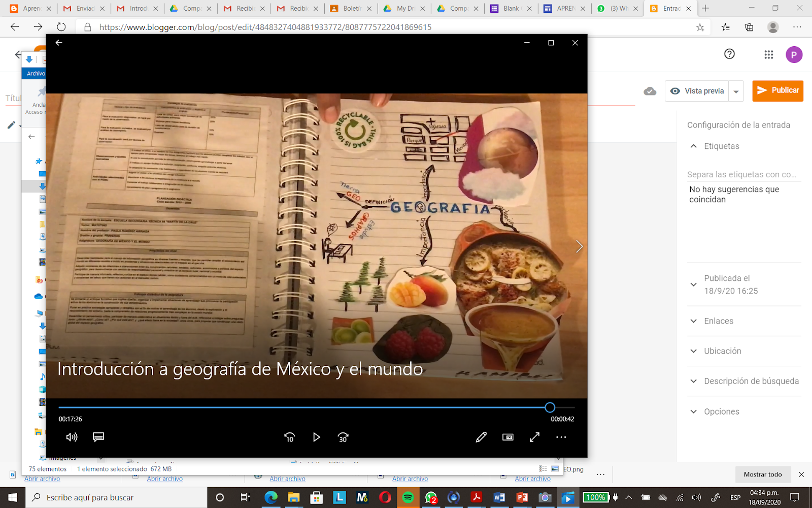Click the Vista previa button

(697, 91)
